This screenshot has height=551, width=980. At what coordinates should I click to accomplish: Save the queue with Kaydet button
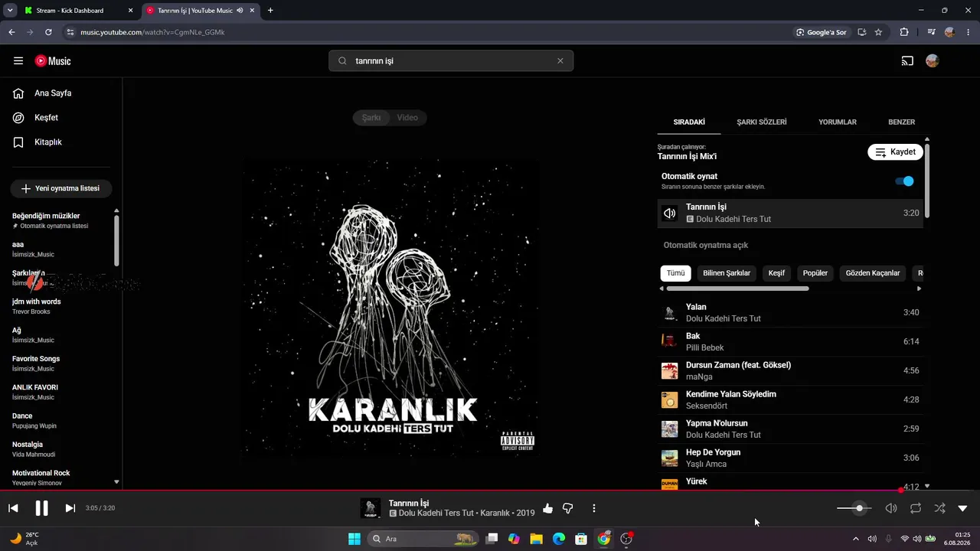coord(895,152)
